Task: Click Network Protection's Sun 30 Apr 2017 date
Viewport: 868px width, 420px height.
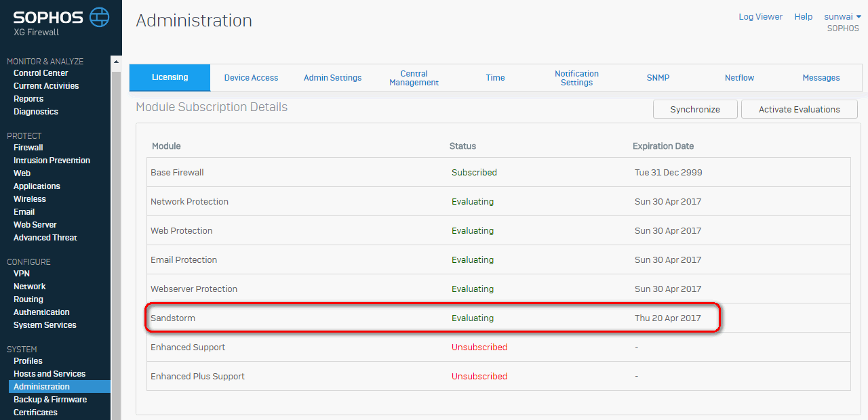Action: [x=668, y=202]
